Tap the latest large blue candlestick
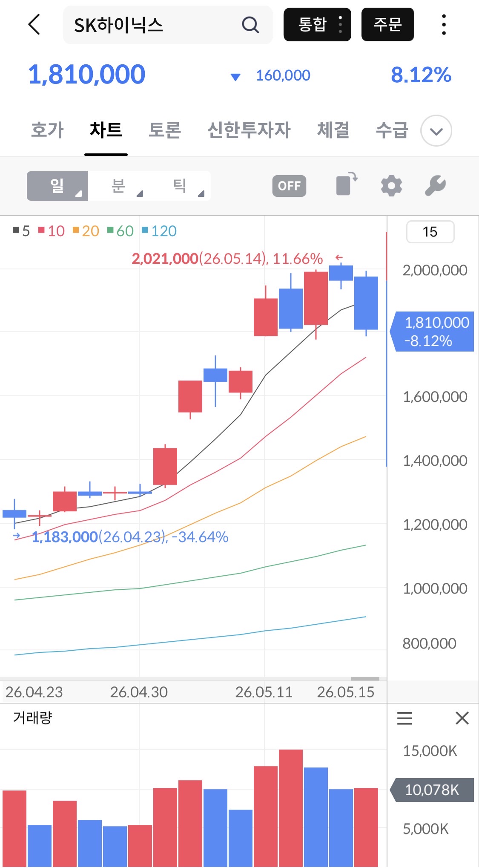 click(366, 303)
